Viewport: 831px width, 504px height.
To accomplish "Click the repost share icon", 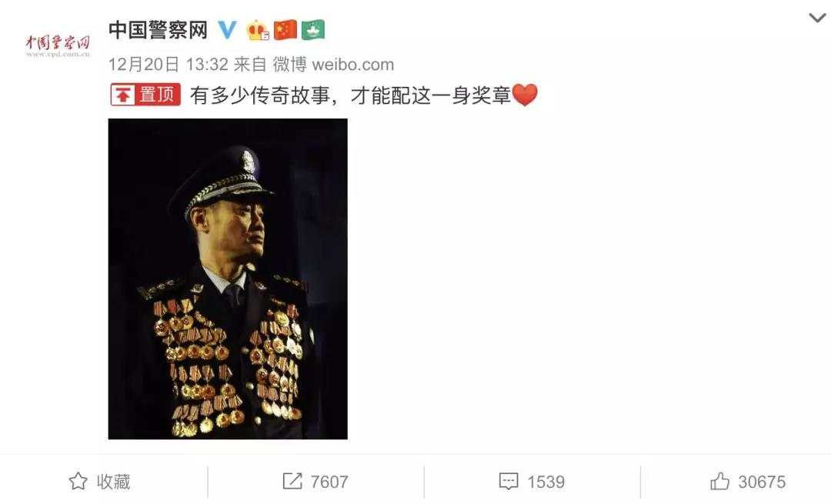I will click(292, 481).
